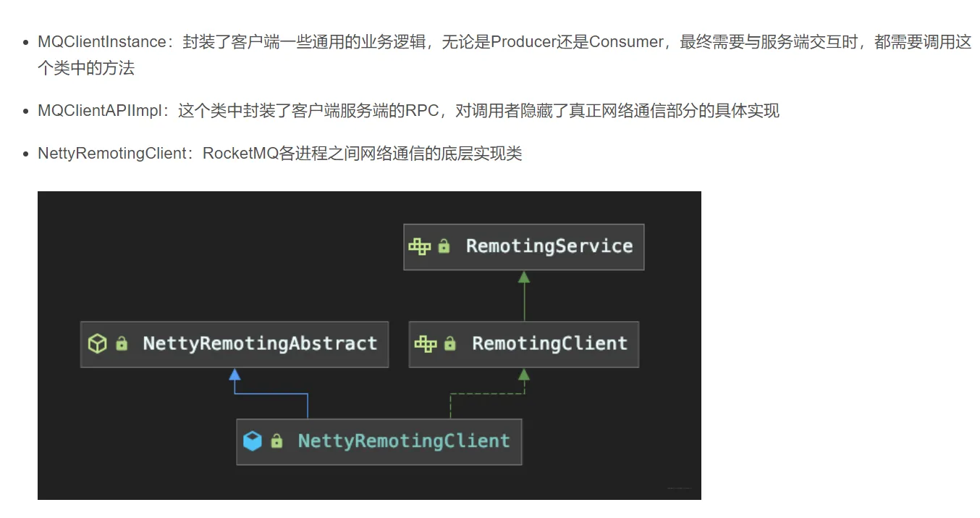
Task: Select the NettyRemotingAbstract node label
Action: click(260, 343)
